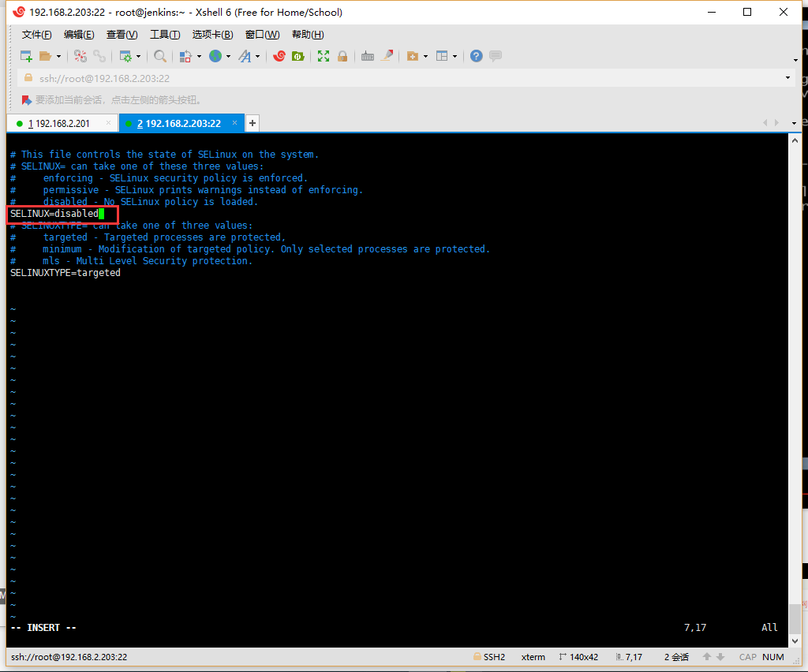The image size is (808, 672).
Task: Open the 文件(F) menu
Action: [36, 35]
